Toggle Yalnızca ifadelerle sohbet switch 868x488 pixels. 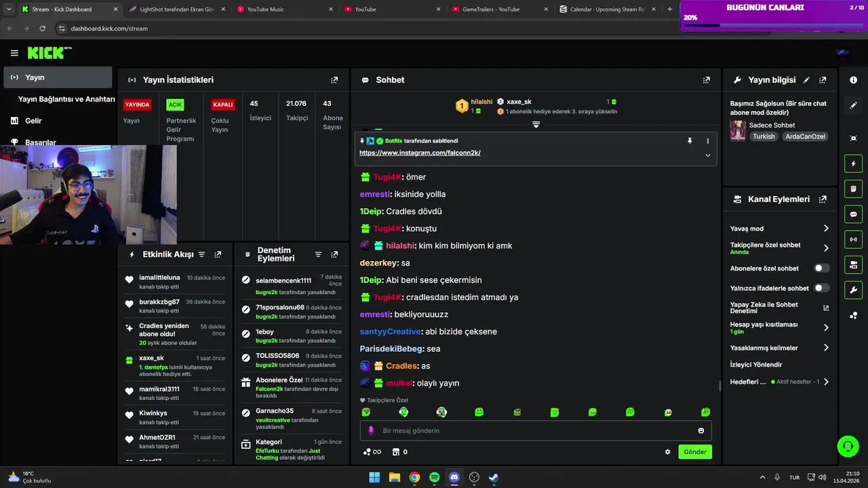coord(822,288)
